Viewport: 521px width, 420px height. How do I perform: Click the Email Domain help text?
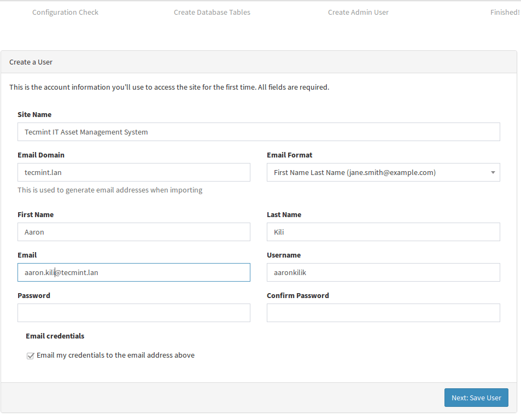click(110, 190)
